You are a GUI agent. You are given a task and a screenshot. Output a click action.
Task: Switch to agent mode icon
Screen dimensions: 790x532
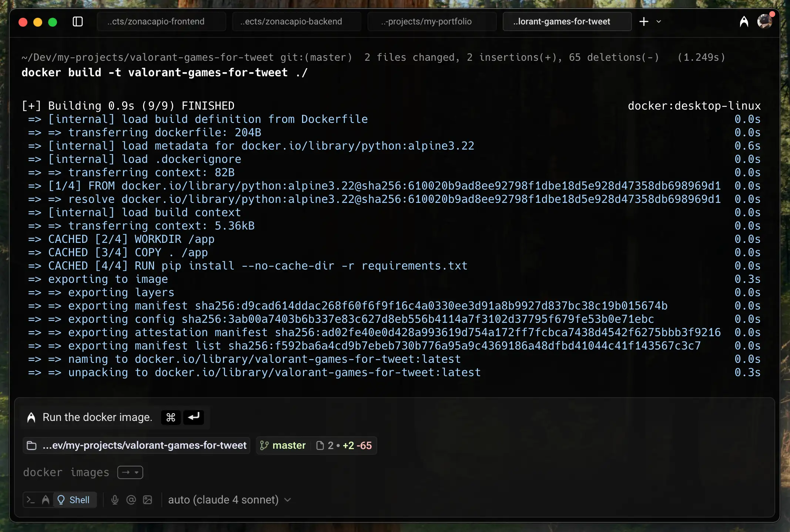tap(46, 500)
